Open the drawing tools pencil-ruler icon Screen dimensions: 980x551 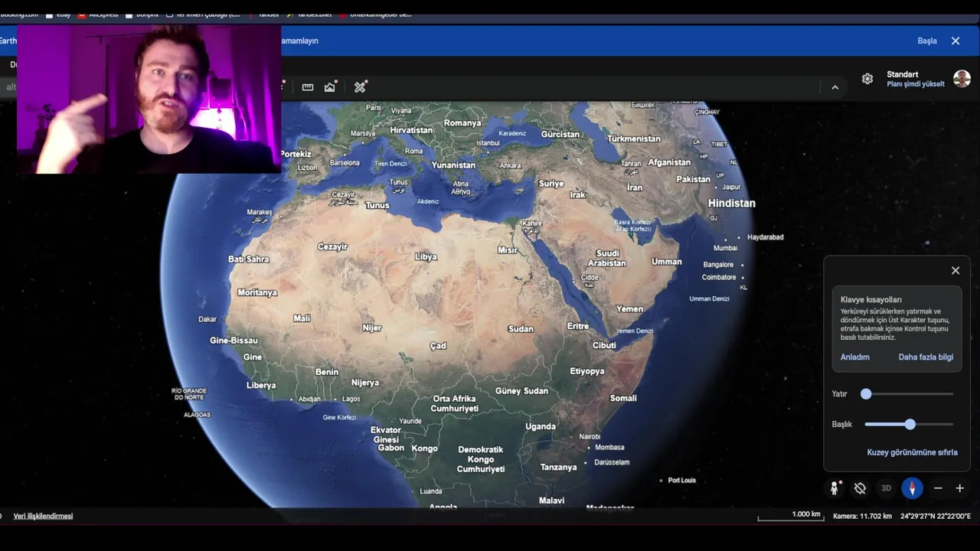[x=360, y=87]
